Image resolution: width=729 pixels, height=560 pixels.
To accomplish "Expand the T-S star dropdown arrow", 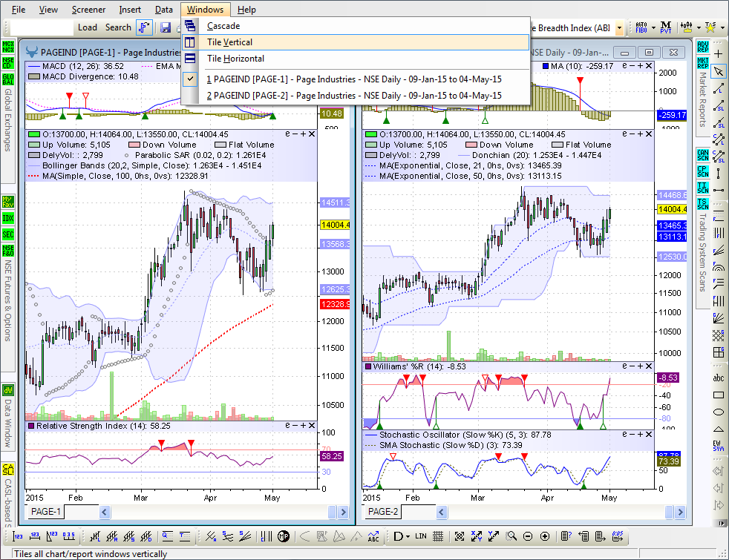I will click(722, 28).
